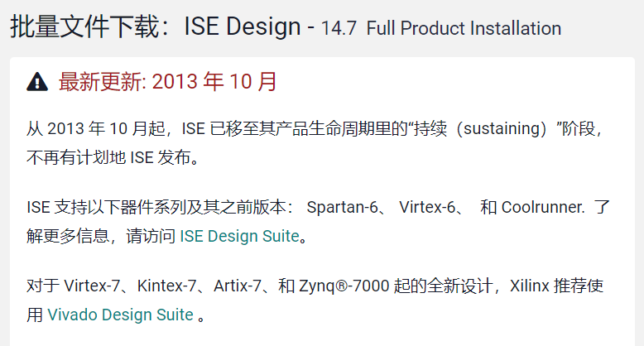Open the ISE Design Suite link
This screenshot has height=346, width=644.
click(239, 236)
